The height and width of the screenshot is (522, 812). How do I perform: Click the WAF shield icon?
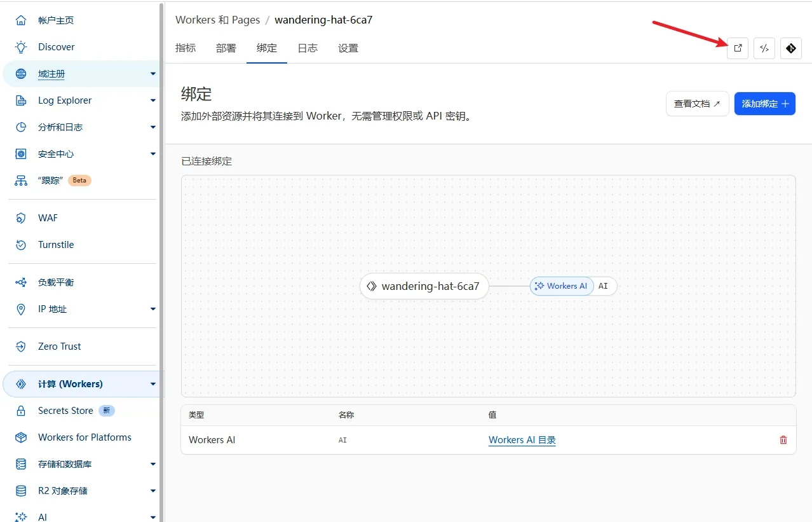click(x=21, y=218)
